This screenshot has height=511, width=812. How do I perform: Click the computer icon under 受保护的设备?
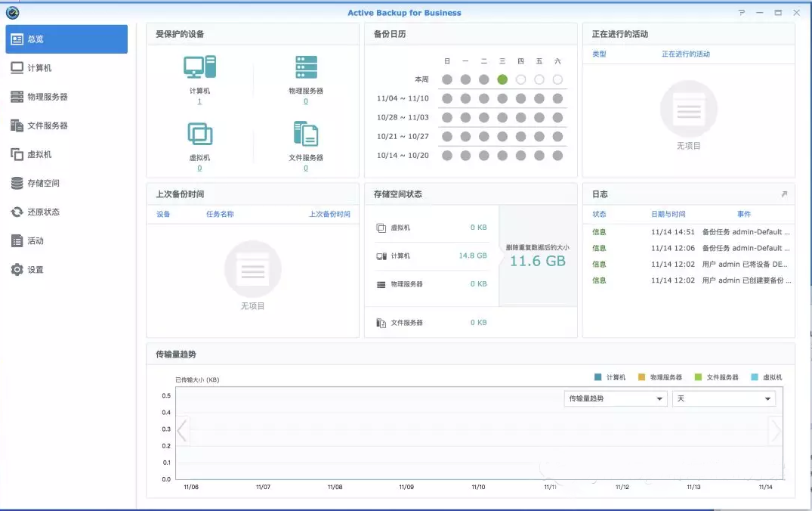point(199,67)
